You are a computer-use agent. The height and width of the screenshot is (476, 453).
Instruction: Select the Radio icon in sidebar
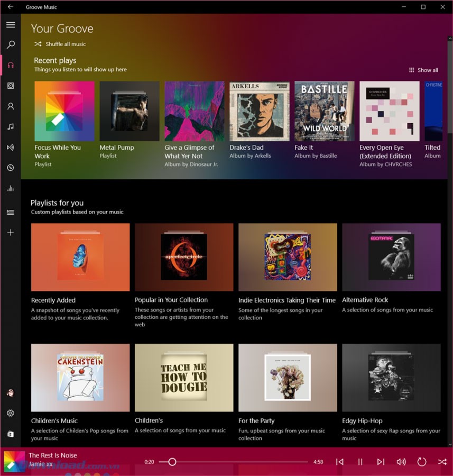(x=11, y=148)
